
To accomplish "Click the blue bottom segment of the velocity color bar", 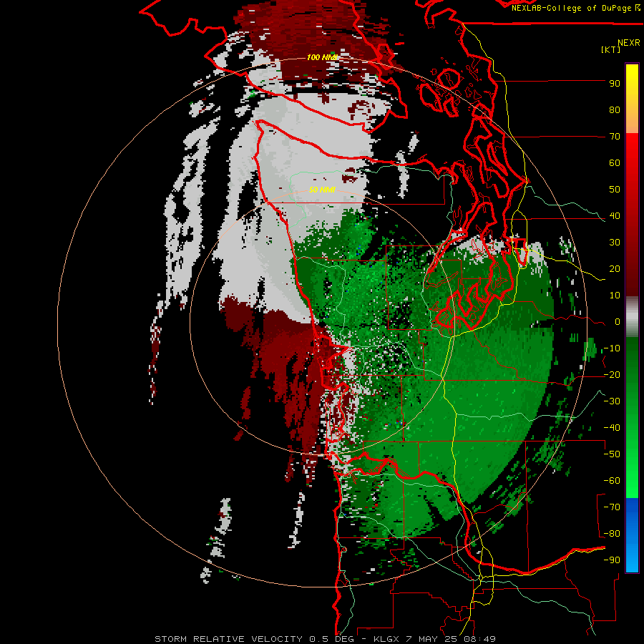I will point(632,535).
